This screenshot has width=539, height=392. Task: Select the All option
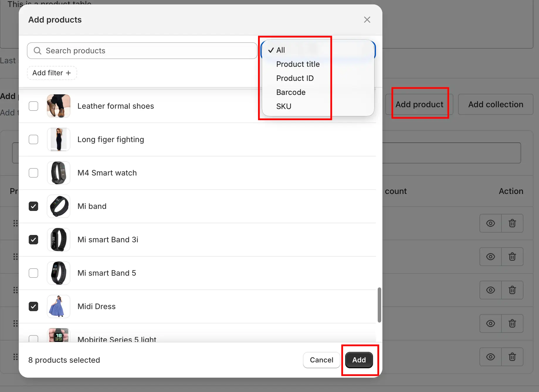280,50
